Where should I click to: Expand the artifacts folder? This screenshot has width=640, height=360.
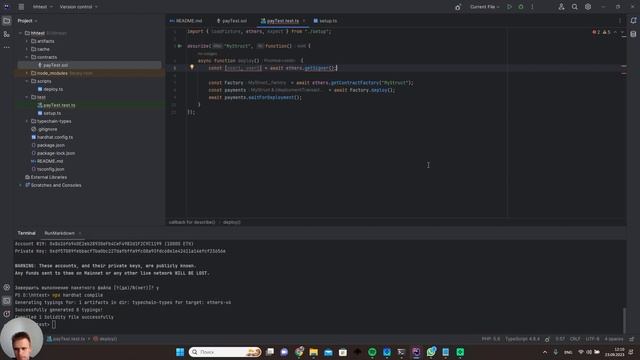(27, 41)
